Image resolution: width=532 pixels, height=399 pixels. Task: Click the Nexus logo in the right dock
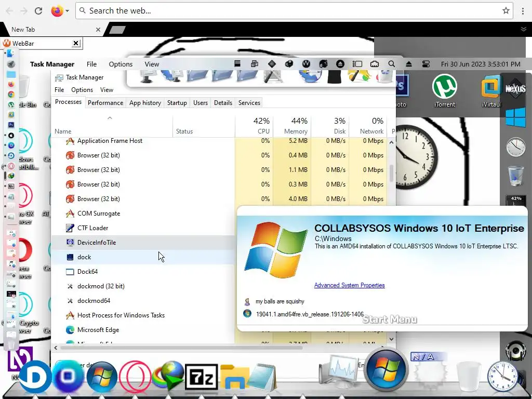point(515,89)
